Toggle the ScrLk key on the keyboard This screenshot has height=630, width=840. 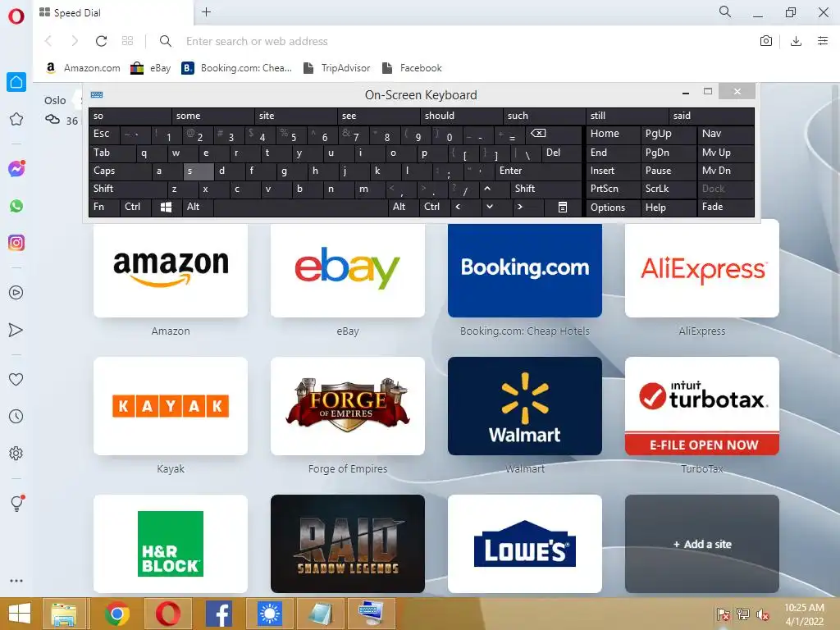(x=669, y=189)
